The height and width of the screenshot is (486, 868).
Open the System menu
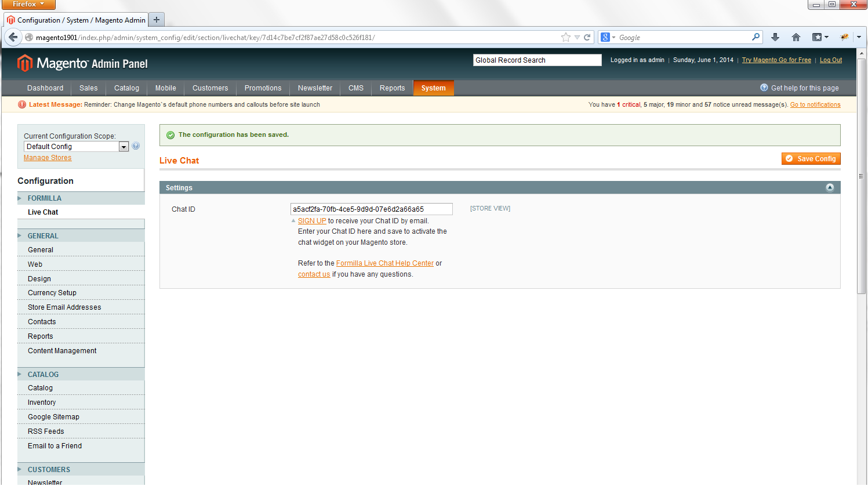click(434, 88)
